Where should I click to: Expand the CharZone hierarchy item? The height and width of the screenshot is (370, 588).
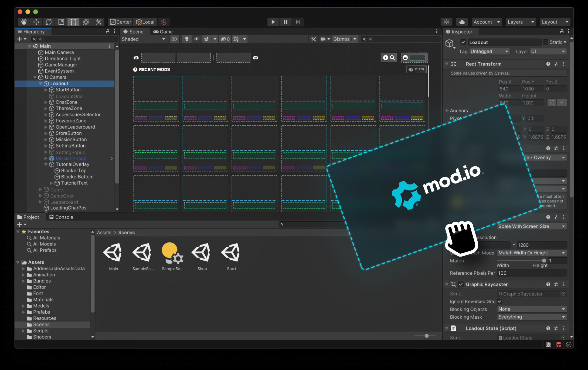[46, 102]
